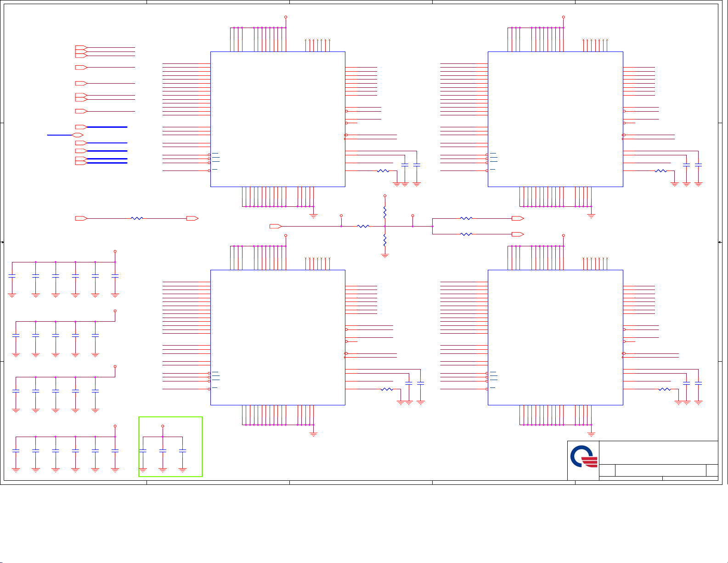
Task: Select the lower vertical resistor of the center divider
Action: pos(385,240)
